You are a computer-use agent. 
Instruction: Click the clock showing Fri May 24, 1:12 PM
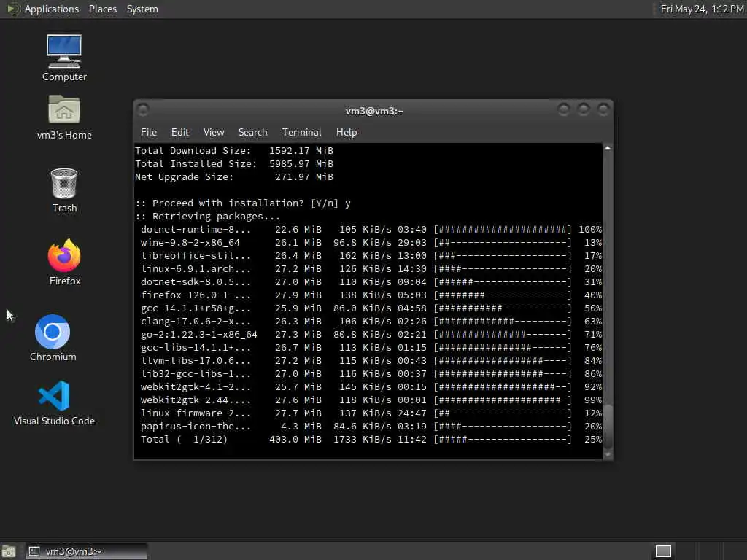[702, 9]
